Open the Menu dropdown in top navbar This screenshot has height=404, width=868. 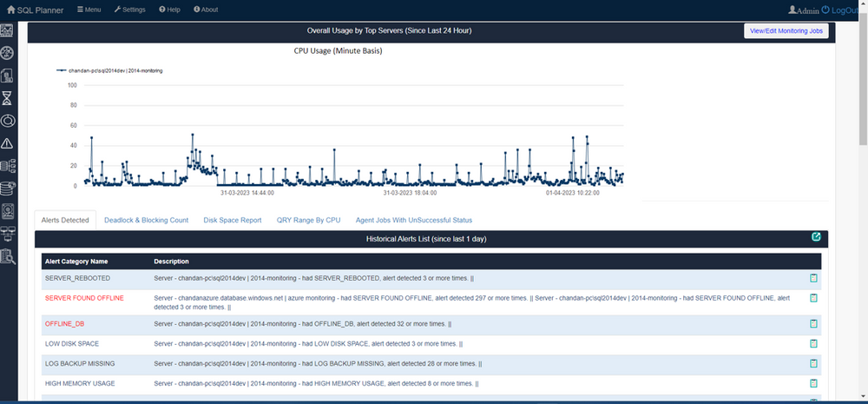(89, 10)
